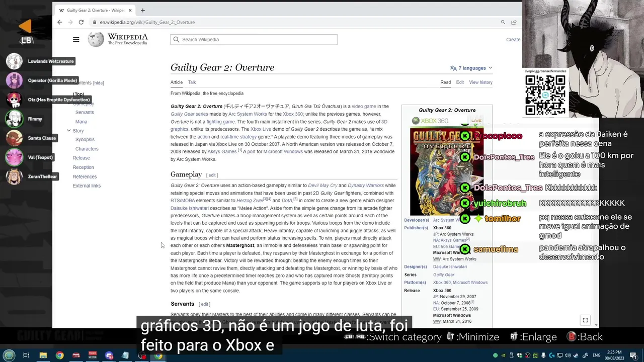Jump to External links in contents
644x362 pixels.
pyautogui.click(x=87, y=186)
